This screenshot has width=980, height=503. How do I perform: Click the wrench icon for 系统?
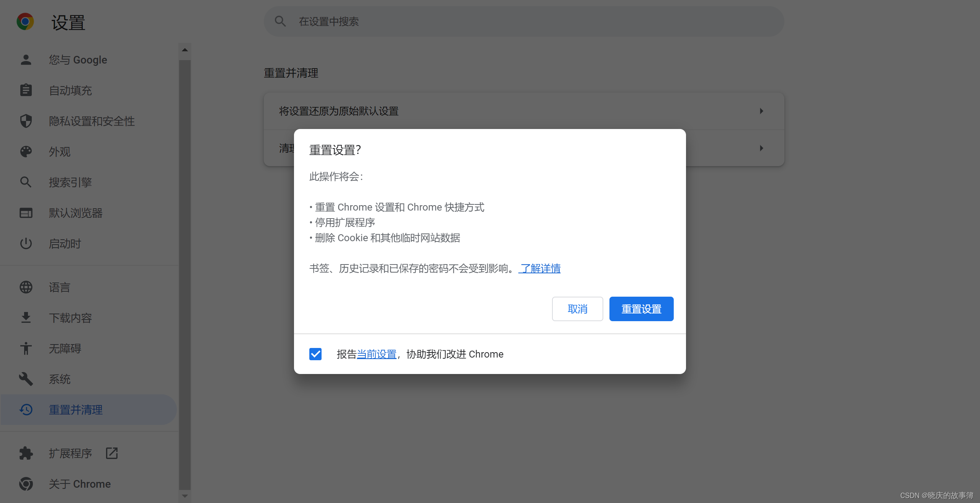point(26,379)
